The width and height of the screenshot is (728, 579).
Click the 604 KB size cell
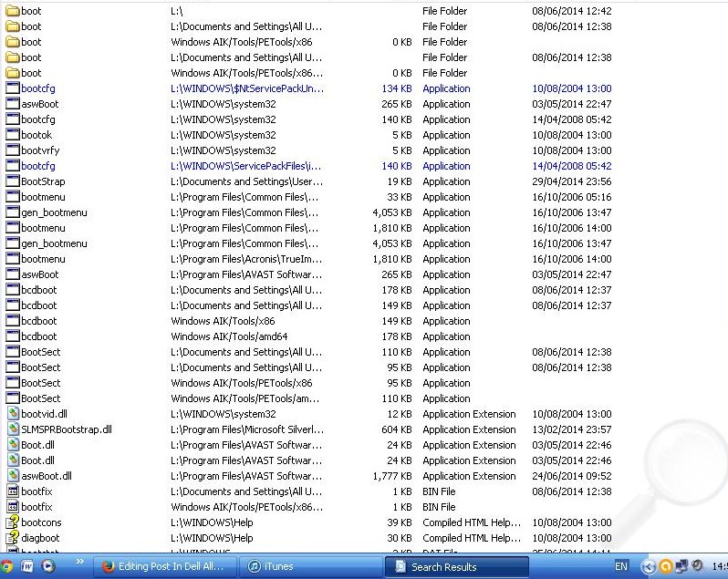pyautogui.click(x=397, y=429)
